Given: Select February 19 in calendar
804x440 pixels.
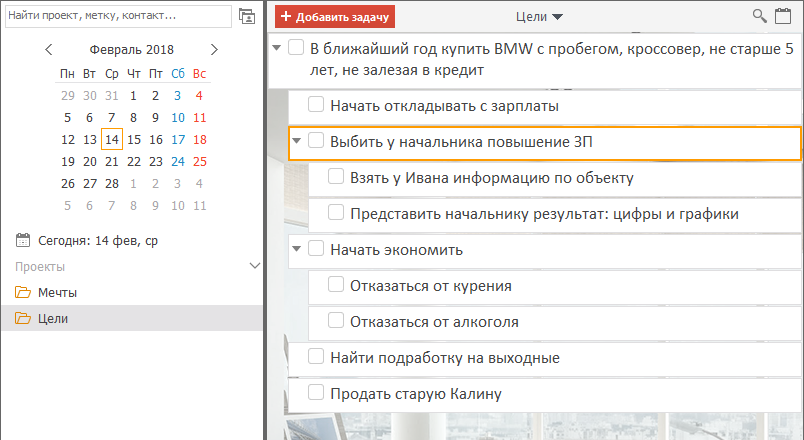Looking at the screenshot, I should click(68, 162).
